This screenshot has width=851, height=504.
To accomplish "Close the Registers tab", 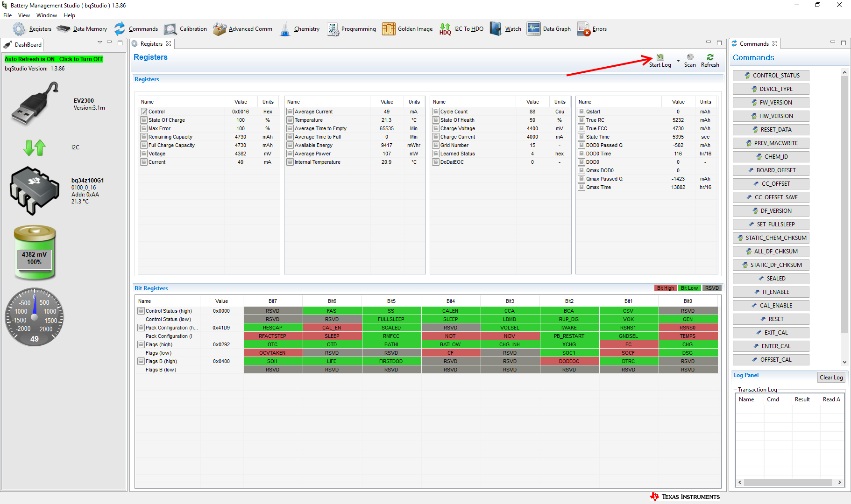I will 169,43.
